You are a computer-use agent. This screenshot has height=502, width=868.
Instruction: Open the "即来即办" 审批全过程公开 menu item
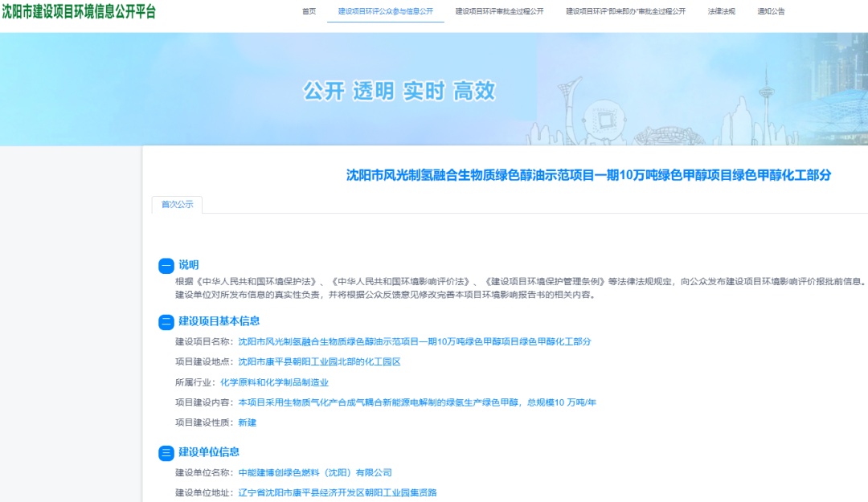(x=625, y=11)
